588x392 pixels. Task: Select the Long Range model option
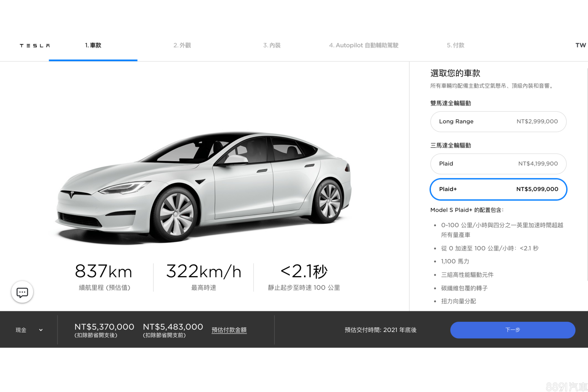(498, 121)
